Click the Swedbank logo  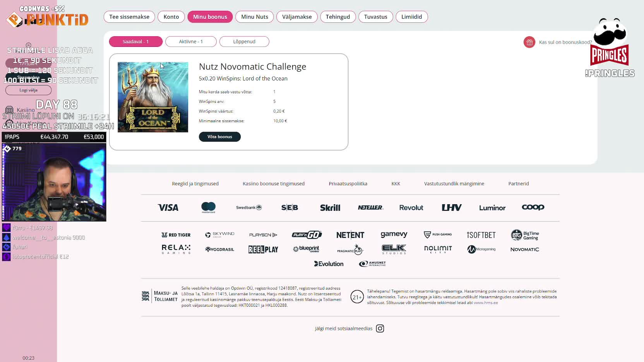pyautogui.click(x=249, y=208)
